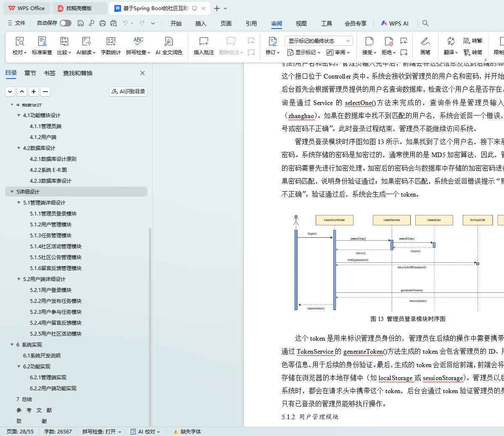Screen dimensions: 504x436
Task: Toggle 拼写检查 status in status bar
Action: (101, 431)
